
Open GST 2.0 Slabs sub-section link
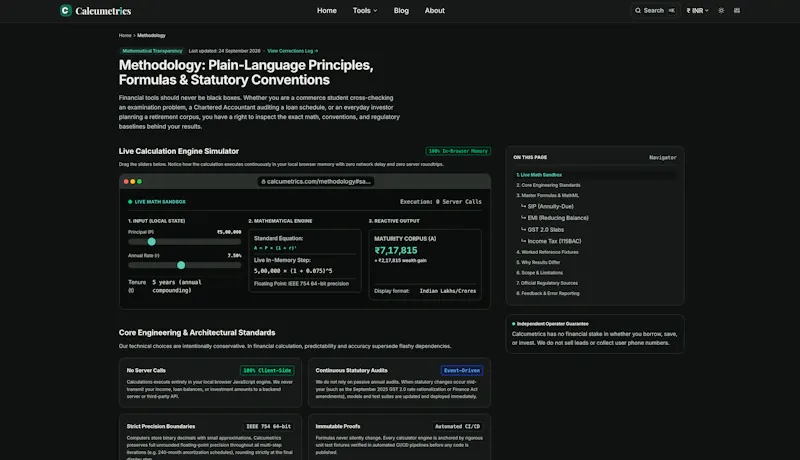click(545, 229)
